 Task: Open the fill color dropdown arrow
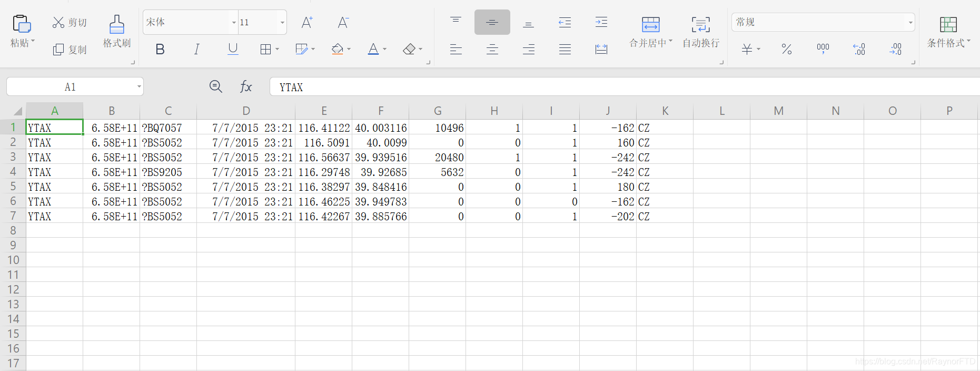coord(349,49)
